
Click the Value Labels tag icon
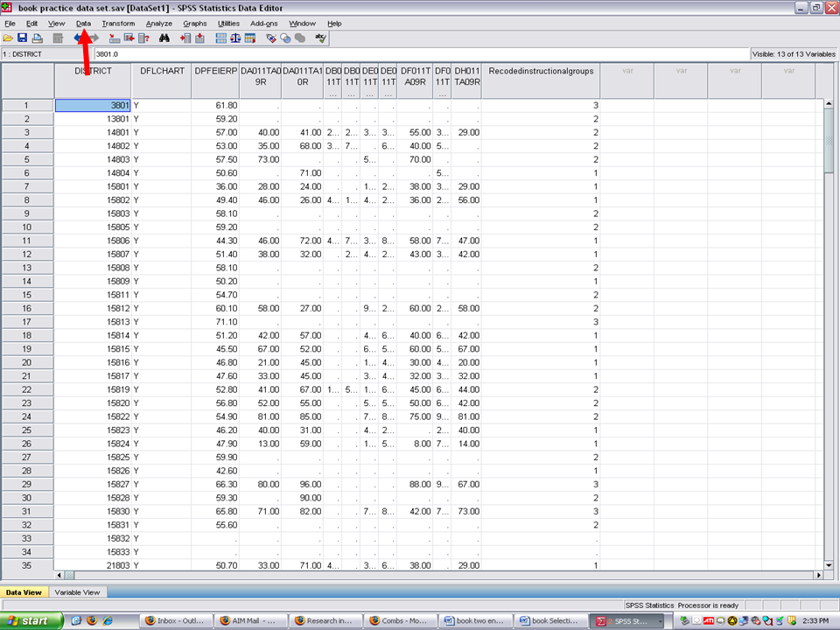click(271, 38)
